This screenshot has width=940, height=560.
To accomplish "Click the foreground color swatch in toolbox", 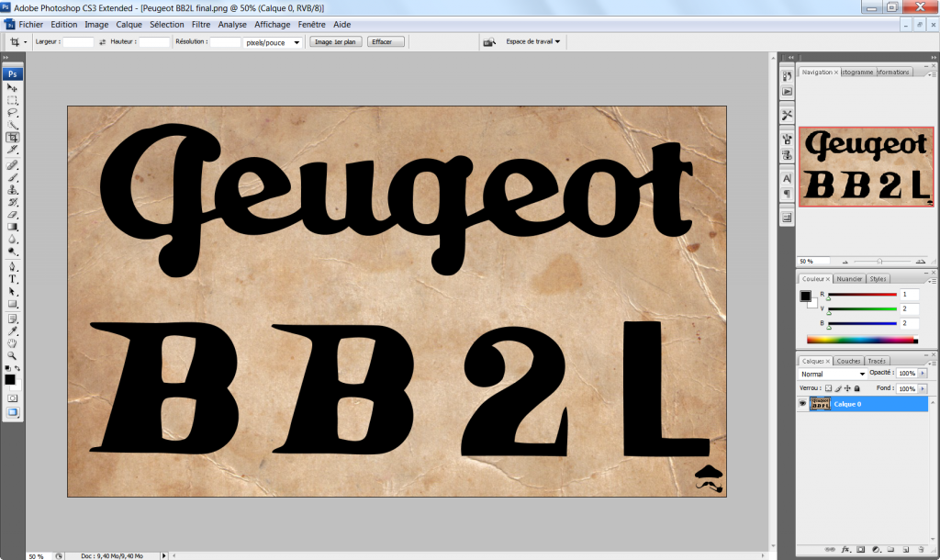I will pos(9,379).
